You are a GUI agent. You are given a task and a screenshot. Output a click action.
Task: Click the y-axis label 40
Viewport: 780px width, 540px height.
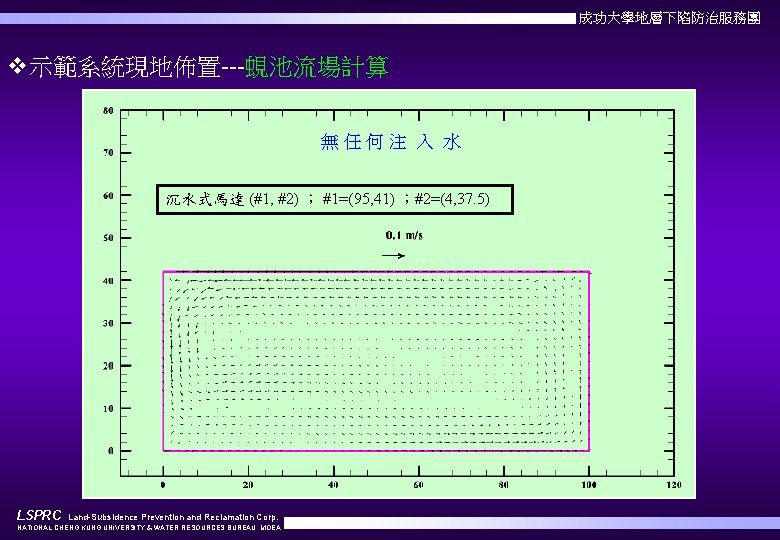[x=108, y=280]
